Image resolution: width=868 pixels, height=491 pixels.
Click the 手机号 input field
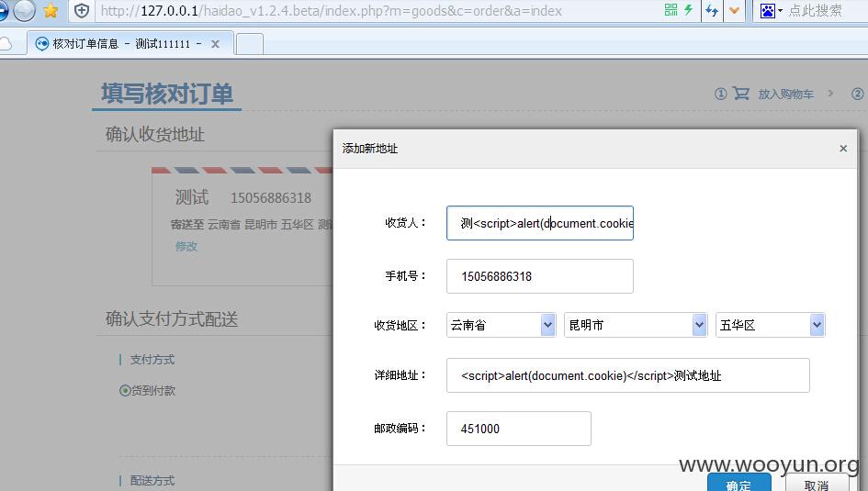540,276
